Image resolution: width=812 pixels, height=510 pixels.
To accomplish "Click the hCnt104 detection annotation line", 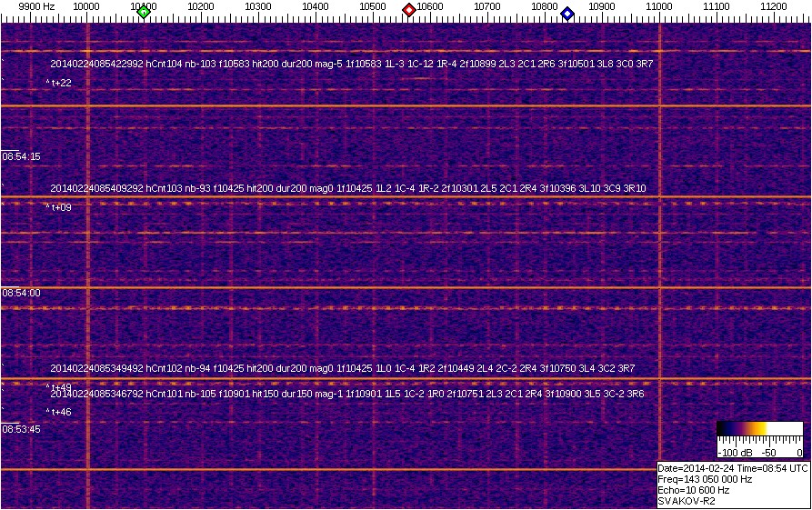I will click(351, 64).
